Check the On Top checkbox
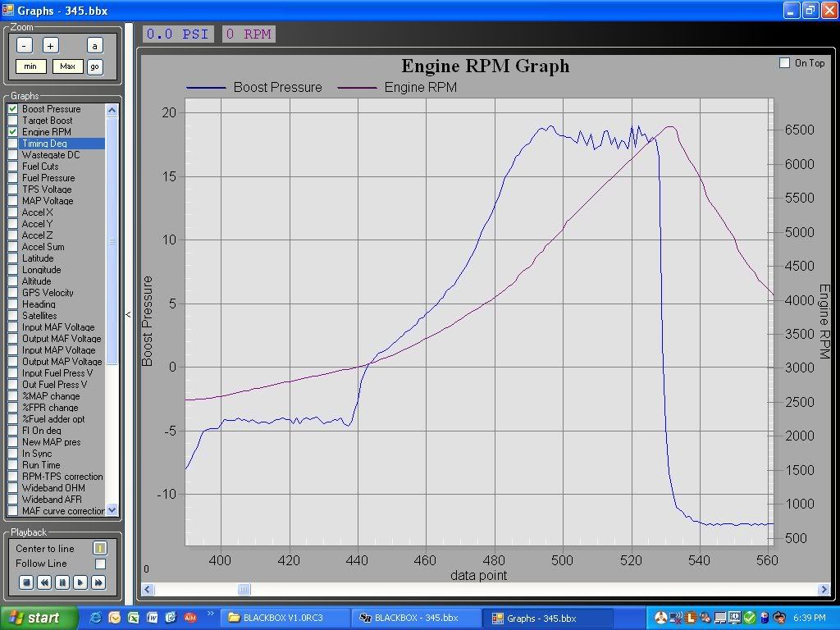The image size is (840, 630). (785, 63)
